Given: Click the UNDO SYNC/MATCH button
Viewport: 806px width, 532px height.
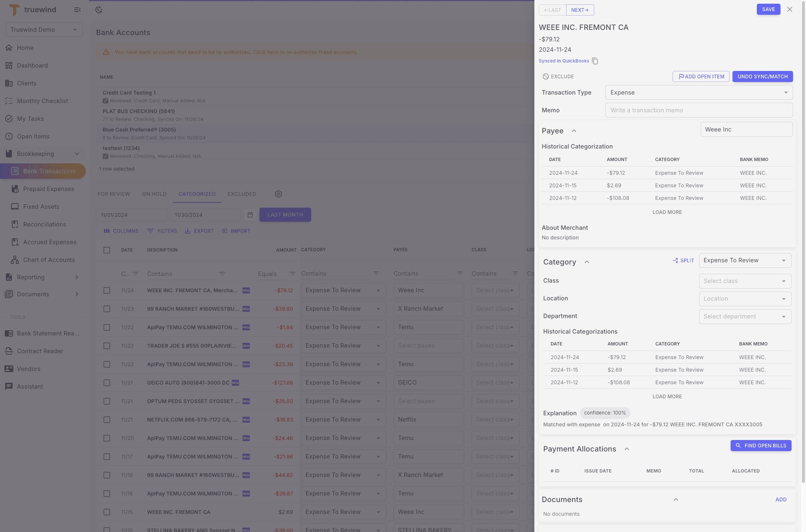Looking at the screenshot, I should click(x=762, y=76).
